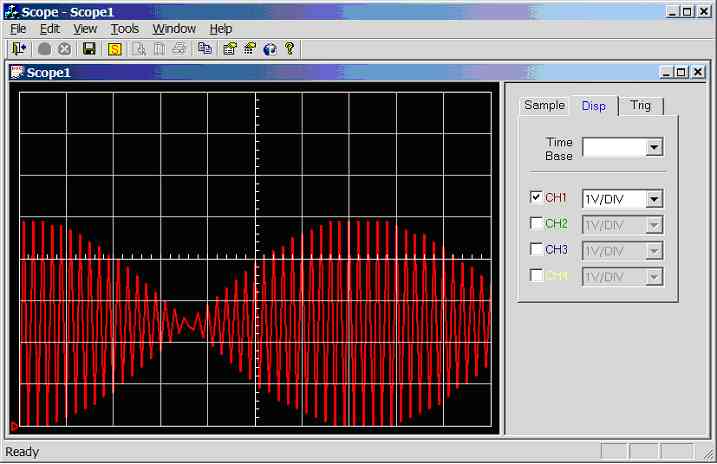Expand the CH1 1V/DIV dropdown
717x464 pixels.
654,198
